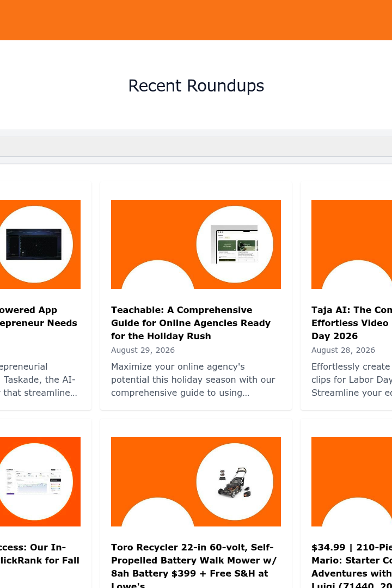Open the $34.99 210-Piece Mario deal title
This screenshot has width=392, height=588.
click(x=352, y=565)
